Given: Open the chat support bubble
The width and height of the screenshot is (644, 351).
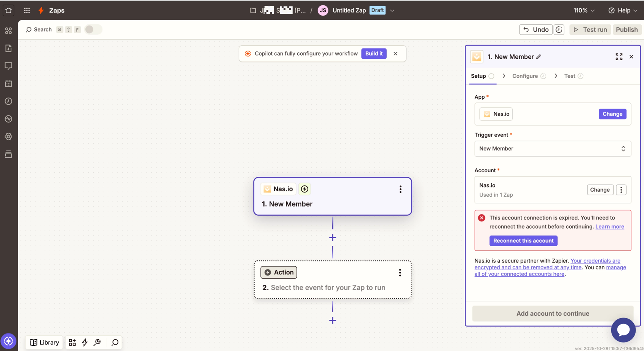Looking at the screenshot, I should (623, 330).
